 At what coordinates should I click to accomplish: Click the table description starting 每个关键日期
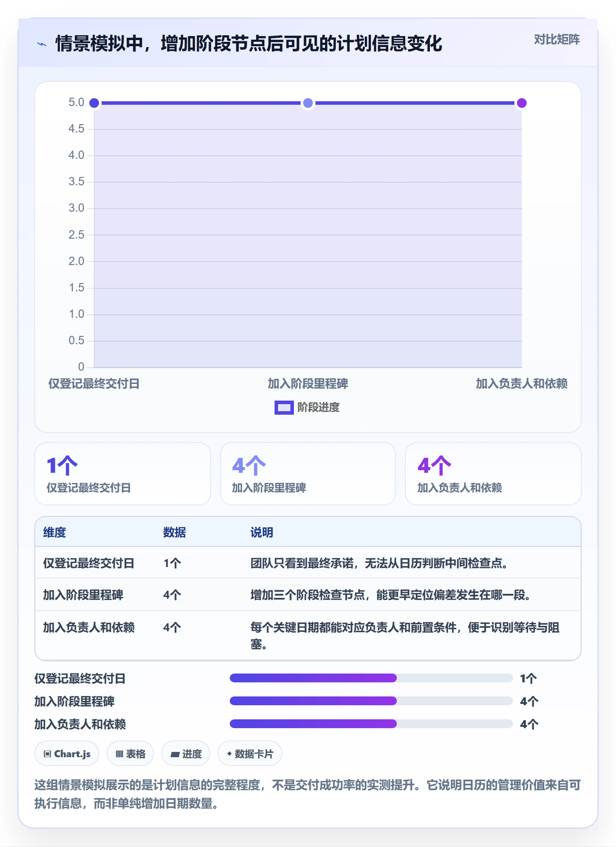405,636
